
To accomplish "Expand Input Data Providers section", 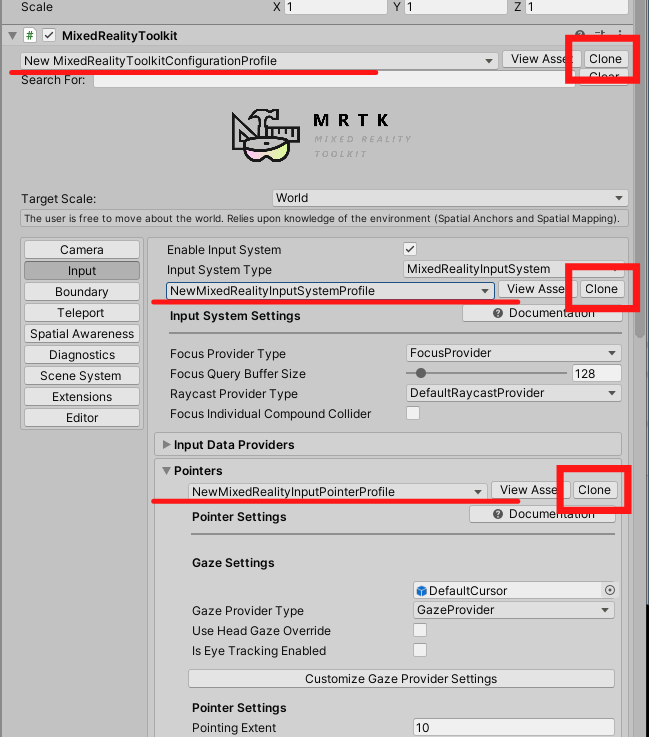I will click(x=166, y=444).
